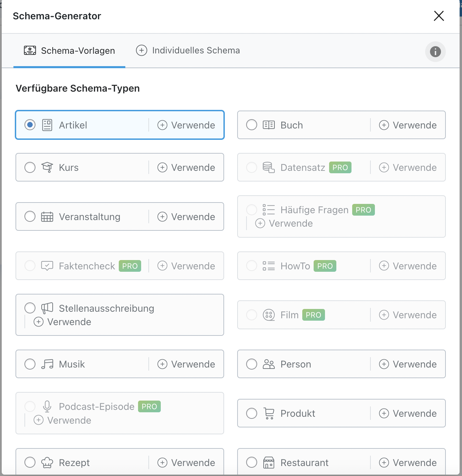Screen dimensions: 462x476
Task: Click the Kurs graduation cap icon
Action: click(x=47, y=167)
